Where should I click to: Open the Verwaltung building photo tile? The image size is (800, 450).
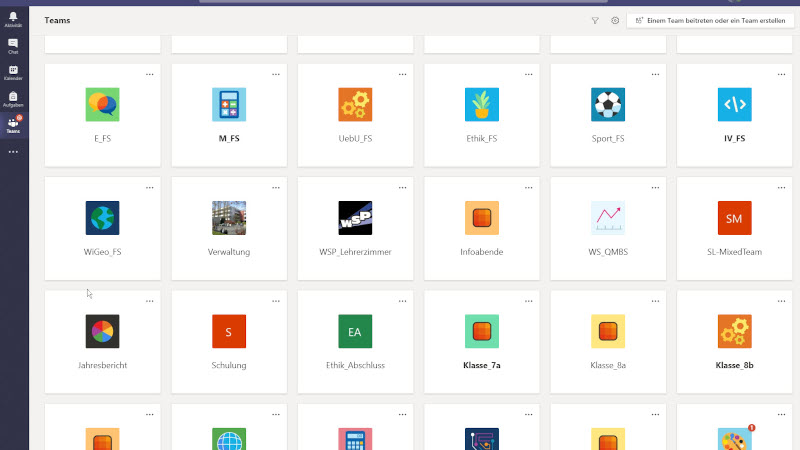[229, 218]
